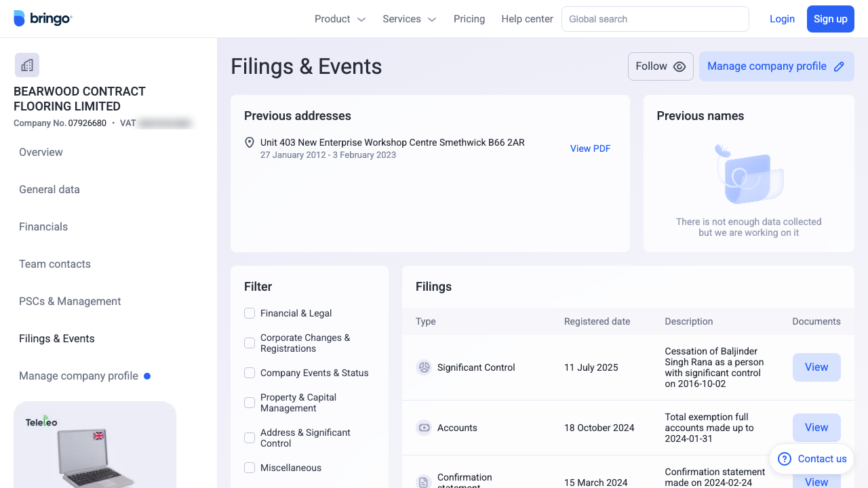View the 11 July 2025 filing document

tap(816, 367)
